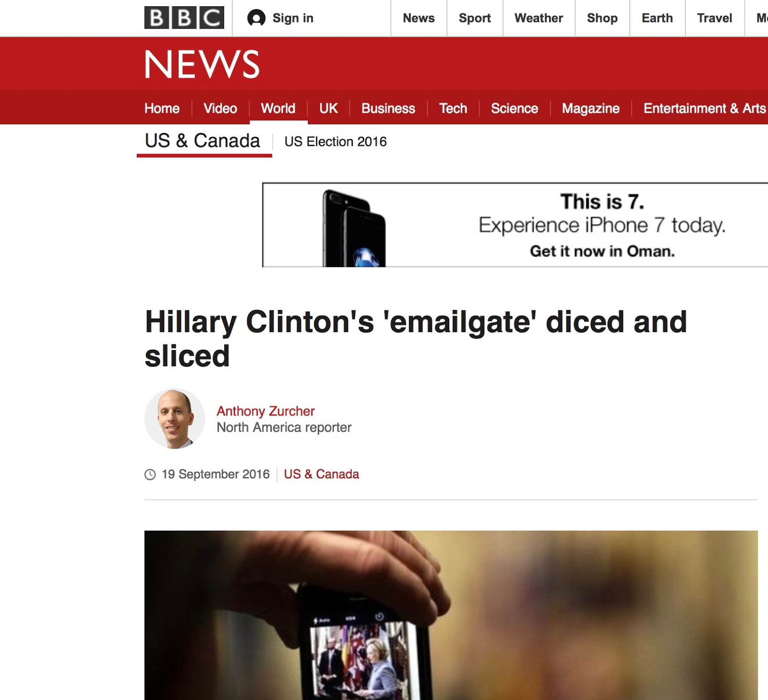Screen dimensions: 768x700
Task: Open the UK news section
Action: pyautogui.click(x=329, y=108)
